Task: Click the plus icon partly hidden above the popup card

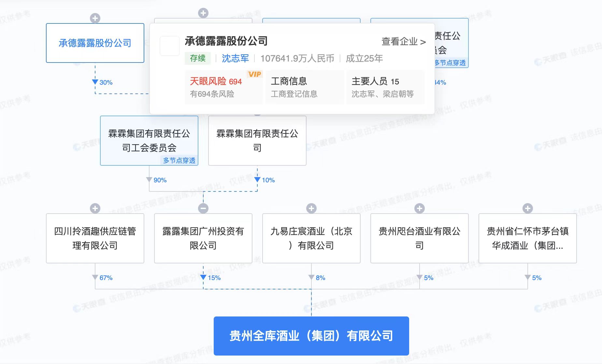Action: [x=203, y=13]
